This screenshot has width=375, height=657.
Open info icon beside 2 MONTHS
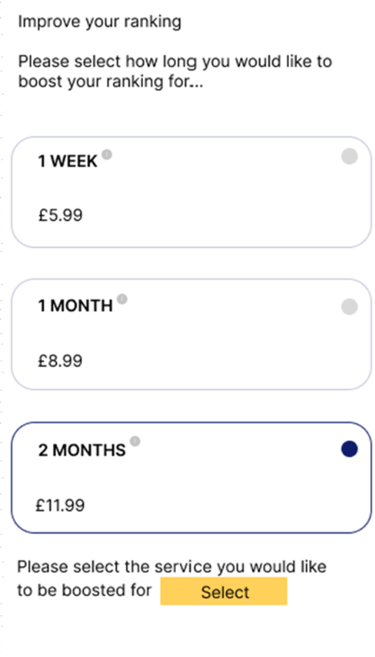(135, 441)
